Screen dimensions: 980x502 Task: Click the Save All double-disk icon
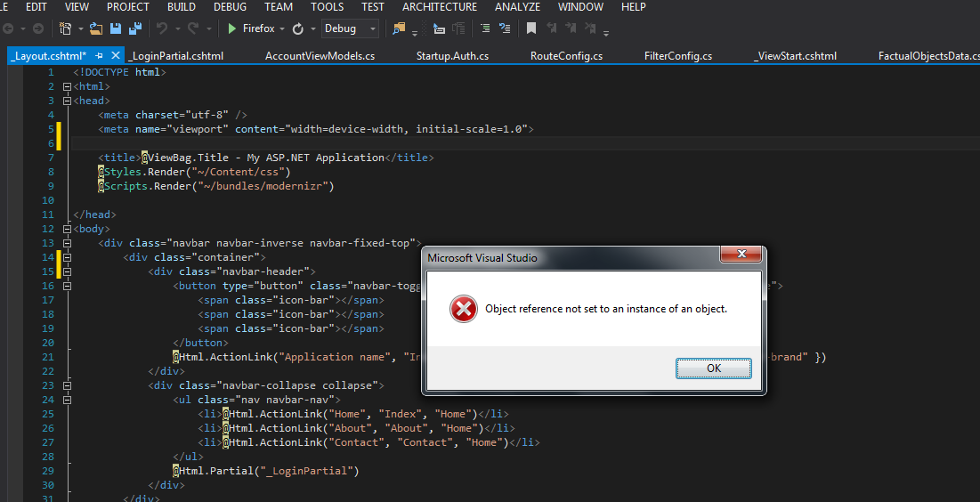click(135, 28)
